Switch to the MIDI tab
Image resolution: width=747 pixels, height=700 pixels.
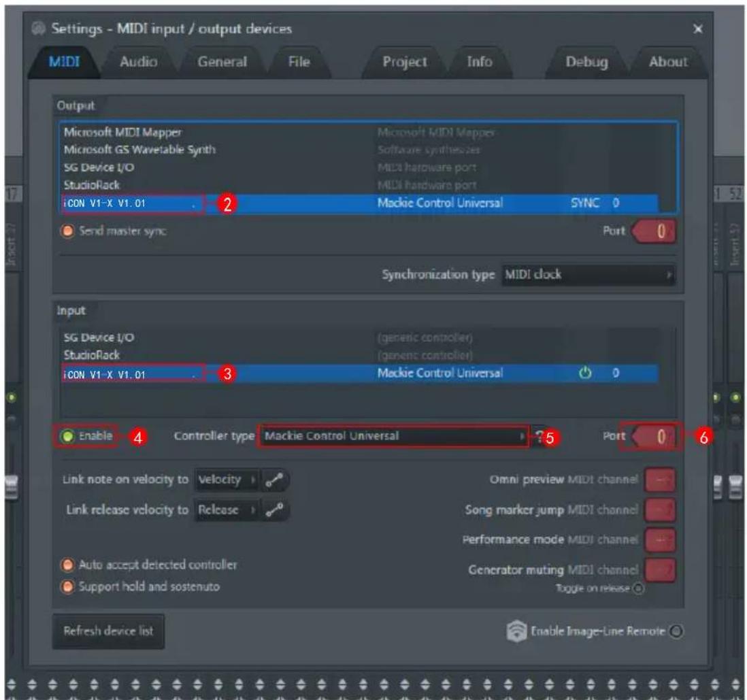(64, 62)
